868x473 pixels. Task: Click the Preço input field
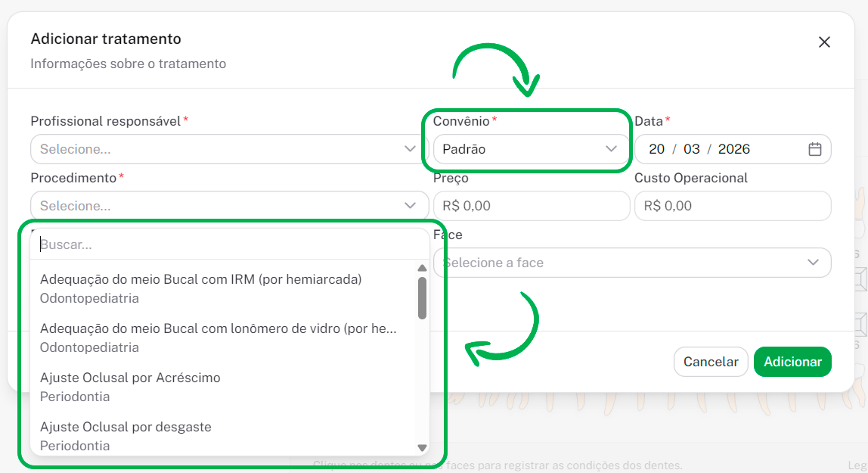coord(531,206)
